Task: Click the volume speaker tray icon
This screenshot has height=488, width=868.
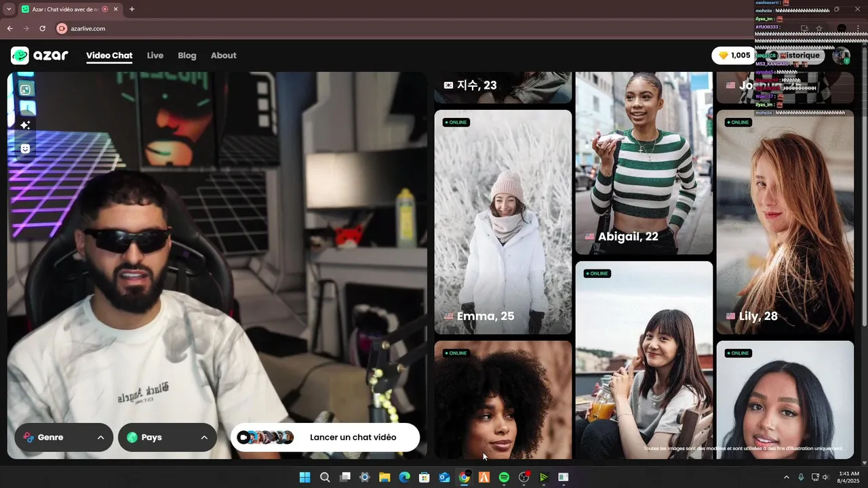Action: (x=825, y=477)
